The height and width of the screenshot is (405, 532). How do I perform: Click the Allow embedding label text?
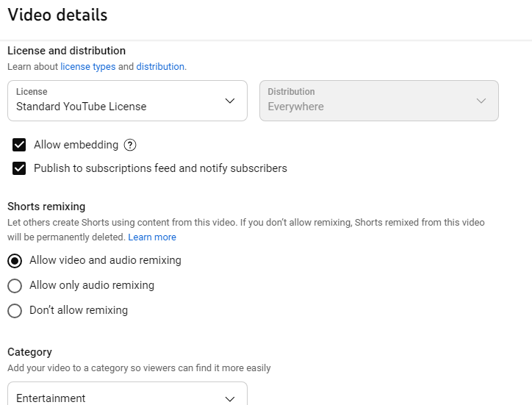[76, 145]
